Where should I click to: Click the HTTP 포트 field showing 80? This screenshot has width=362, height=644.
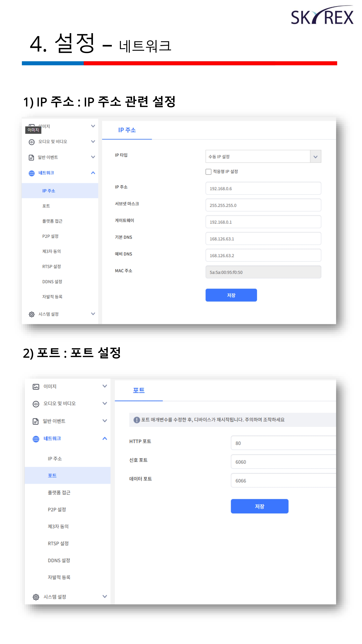pyautogui.click(x=283, y=443)
